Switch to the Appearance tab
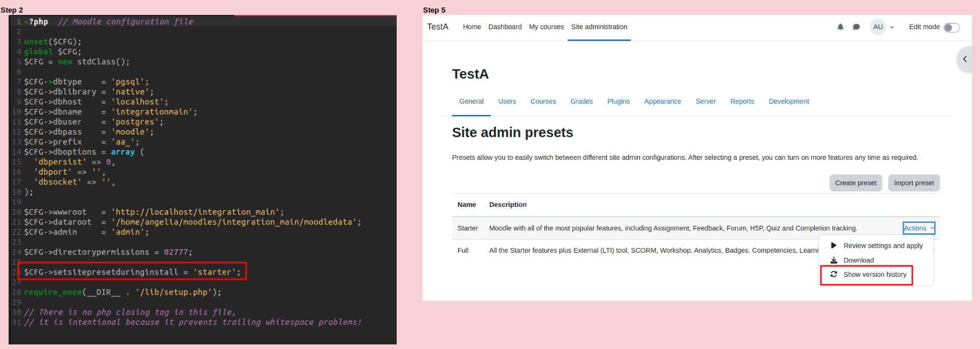Image resolution: width=980 pixels, height=349 pixels. [x=662, y=101]
